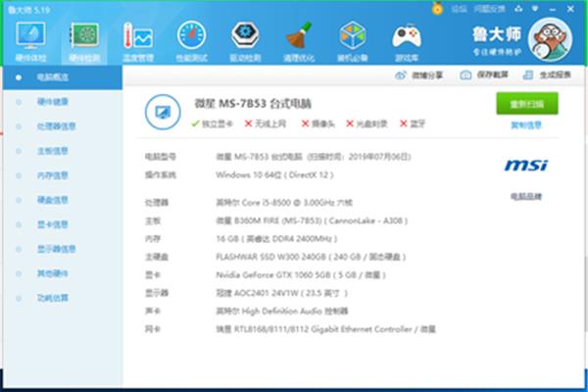The height and width of the screenshot is (392, 588).
Task: Click the 微博分享 Weibo eye icon
Action: [x=401, y=75]
